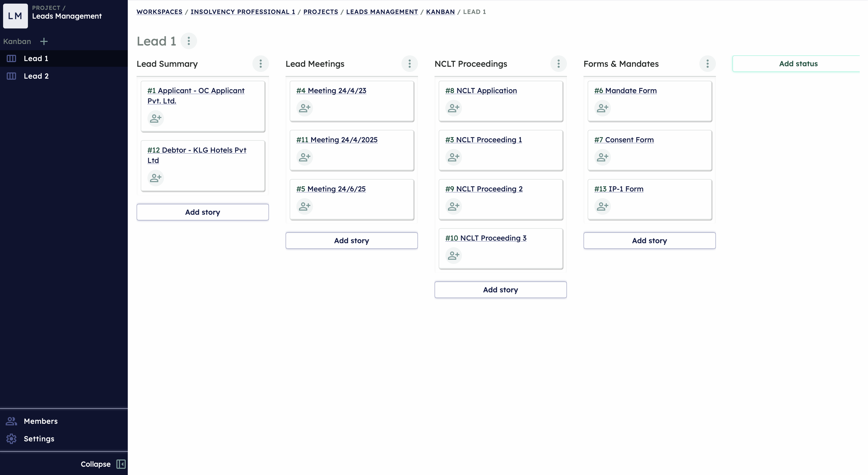Image resolution: width=868 pixels, height=475 pixels.
Task: Assign a user to #4 Meeting 24/4/23
Action: pos(305,108)
